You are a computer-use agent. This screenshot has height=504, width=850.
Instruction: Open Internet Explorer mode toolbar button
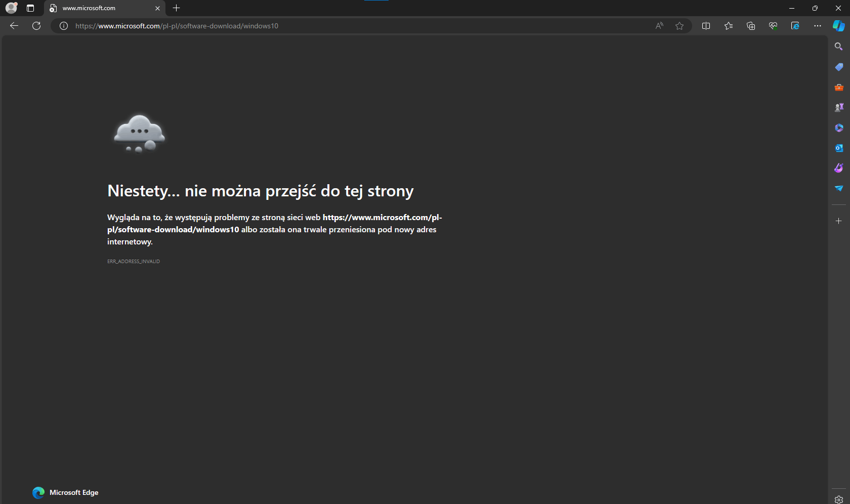(x=795, y=26)
